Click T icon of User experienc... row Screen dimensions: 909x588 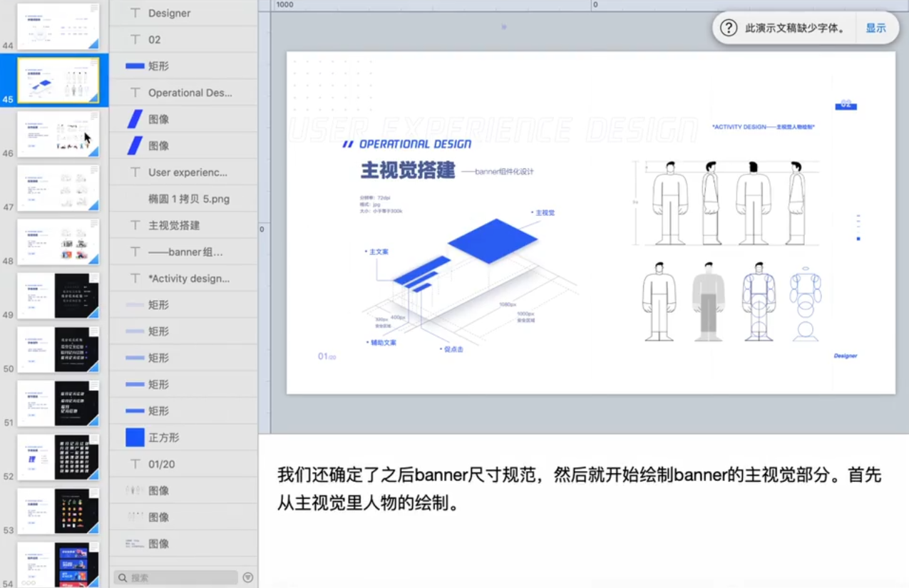[x=135, y=172]
